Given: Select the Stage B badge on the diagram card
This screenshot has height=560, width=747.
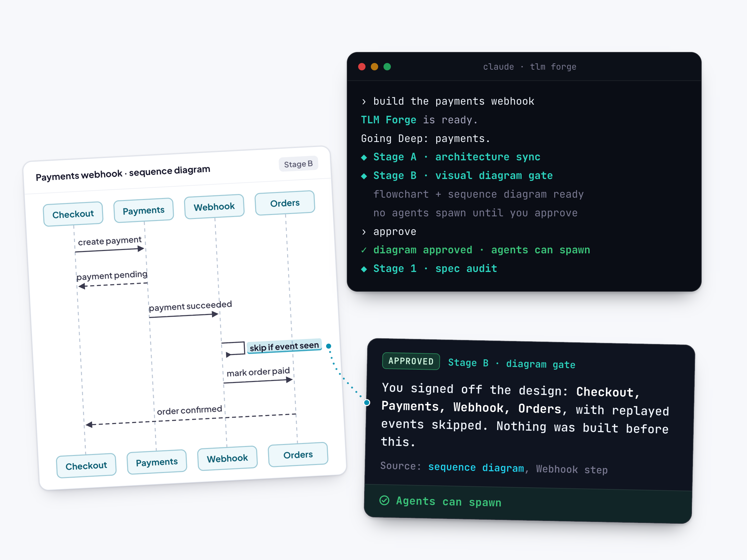Looking at the screenshot, I should 298,164.
